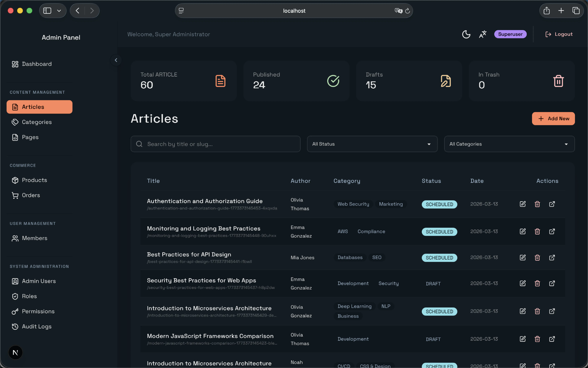Open Modern JavaScript Frameworks Comparison externally
Viewport: 588px width, 368px height.
552,339
